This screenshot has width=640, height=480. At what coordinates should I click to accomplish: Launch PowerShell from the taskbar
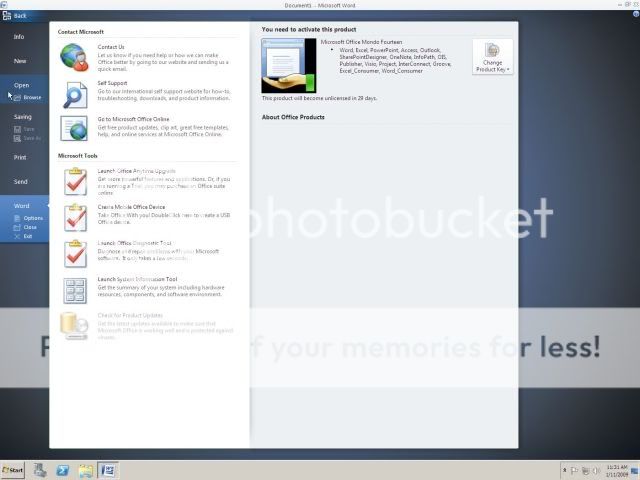pyautogui.click(x=62, y=470)
